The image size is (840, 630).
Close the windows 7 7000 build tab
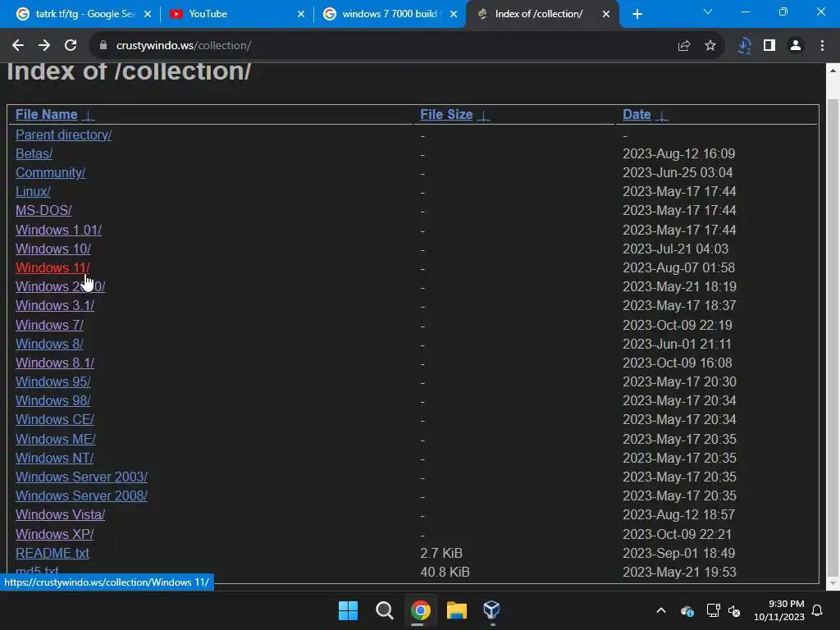454,14
